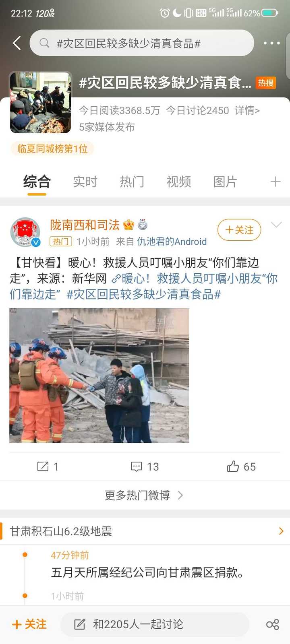Open 更多热门微博 list
The image size is (290, 644).
[145, 495]
